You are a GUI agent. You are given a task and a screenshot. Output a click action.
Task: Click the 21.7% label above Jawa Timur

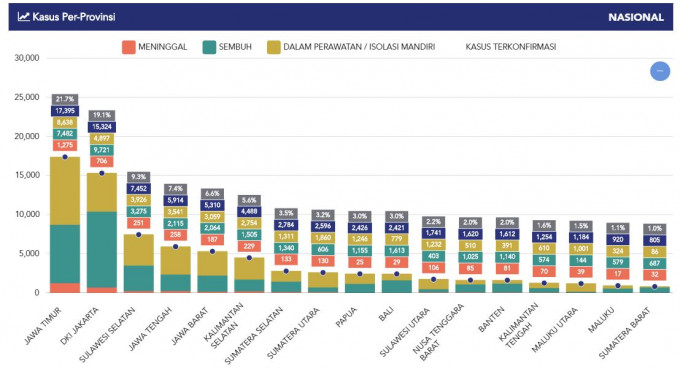tap(65, 99)
